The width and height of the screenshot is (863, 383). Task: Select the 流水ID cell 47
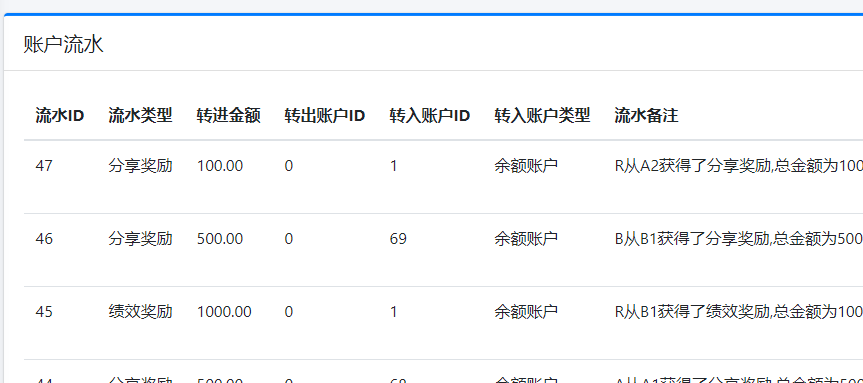[44, 166]
